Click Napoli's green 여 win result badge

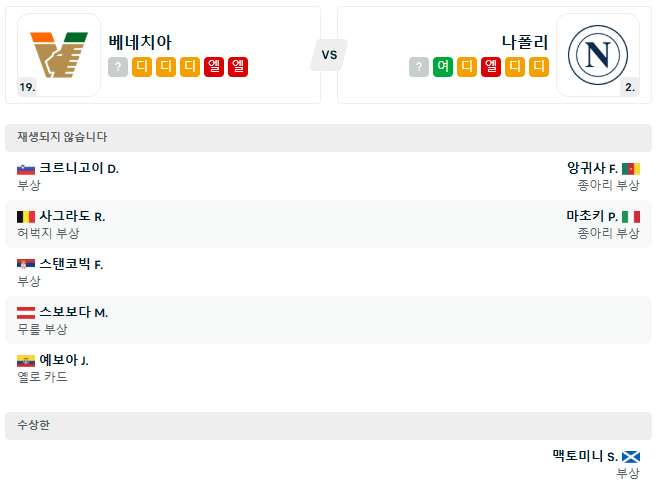click(x=443, y=67)
